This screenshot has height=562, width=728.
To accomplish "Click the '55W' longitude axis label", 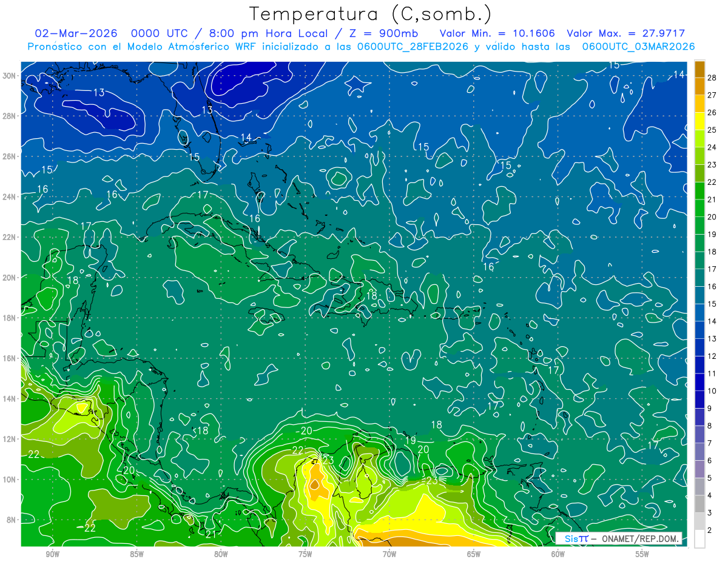I will pyautogui.click(x=642, y=554).
